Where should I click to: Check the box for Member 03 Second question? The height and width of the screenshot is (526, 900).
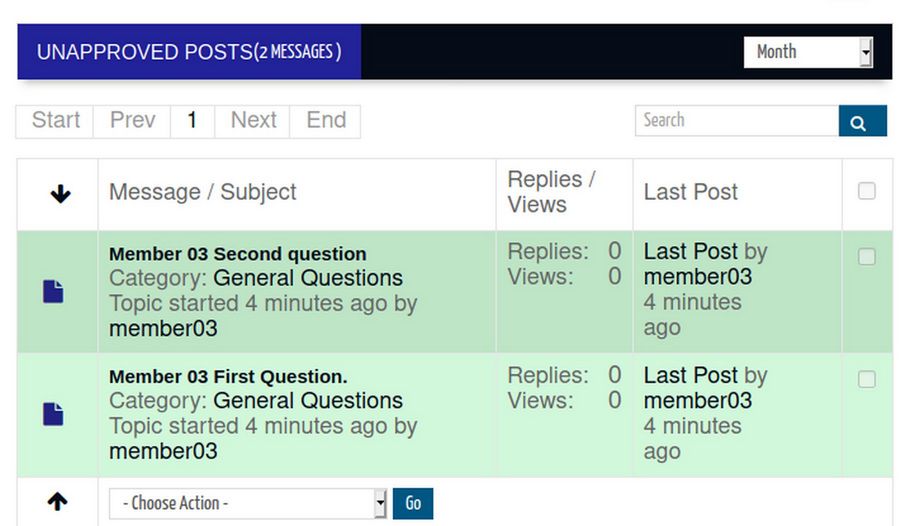(867, 257)
